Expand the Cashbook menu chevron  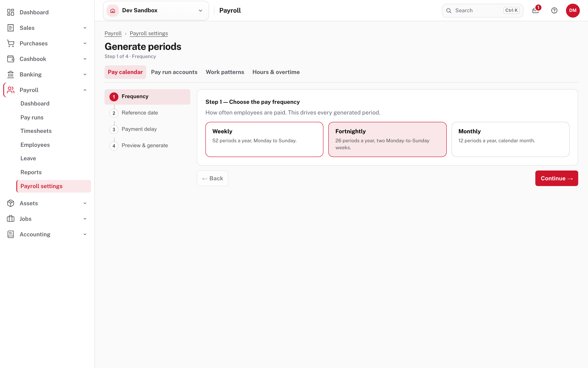pyautogui.click(x=85, y=59)
